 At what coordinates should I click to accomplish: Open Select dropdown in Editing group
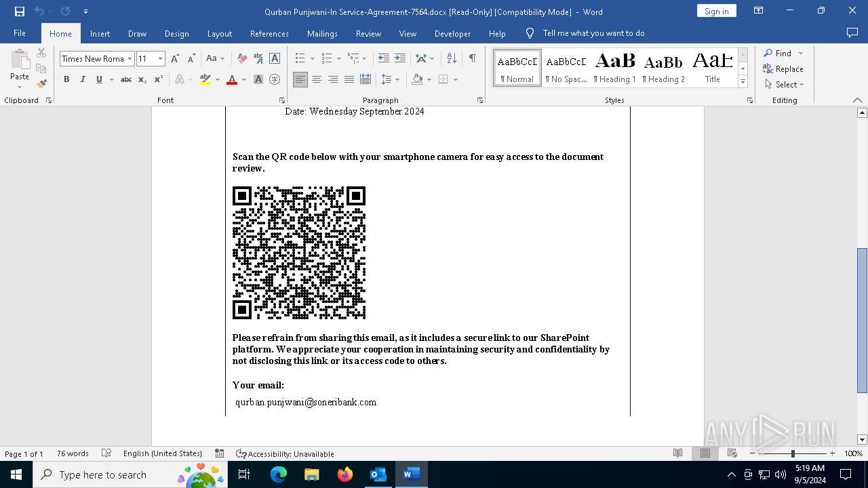pos(784,85)
